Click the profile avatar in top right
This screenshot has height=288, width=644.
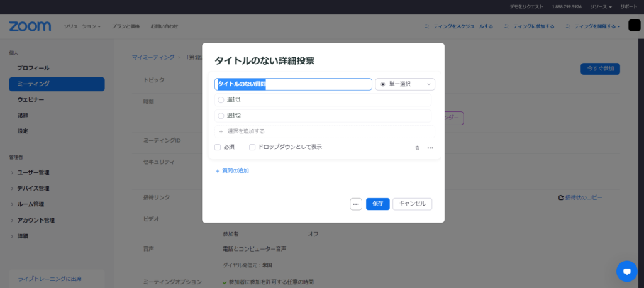634,26
